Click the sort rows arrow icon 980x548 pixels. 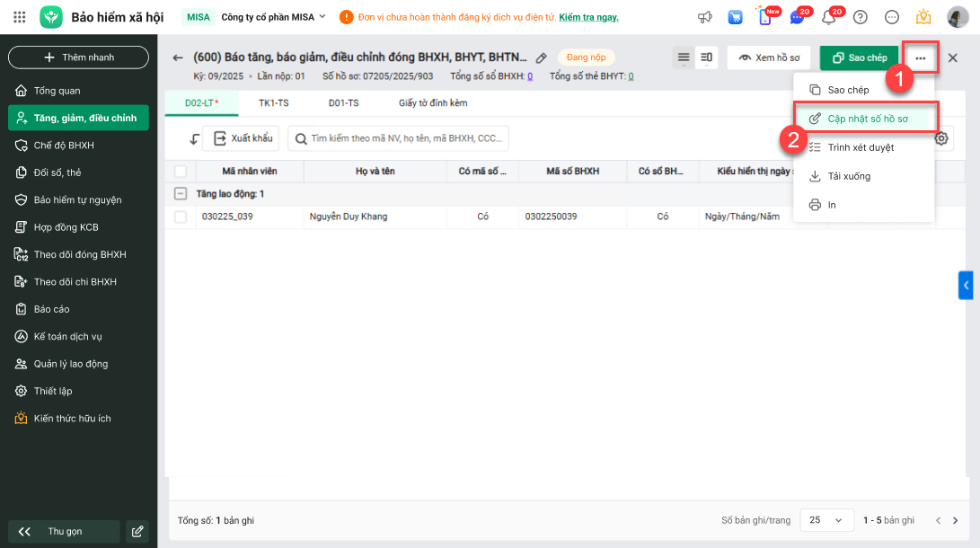[x=194, y=138]
